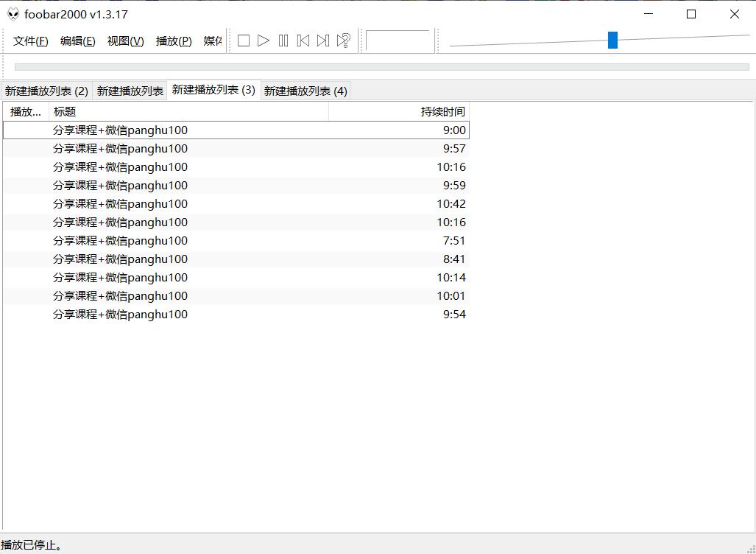The width and height of the screenshot is (756, 554).
Task: Open the 编辑 menu
Action: [77, 41]
